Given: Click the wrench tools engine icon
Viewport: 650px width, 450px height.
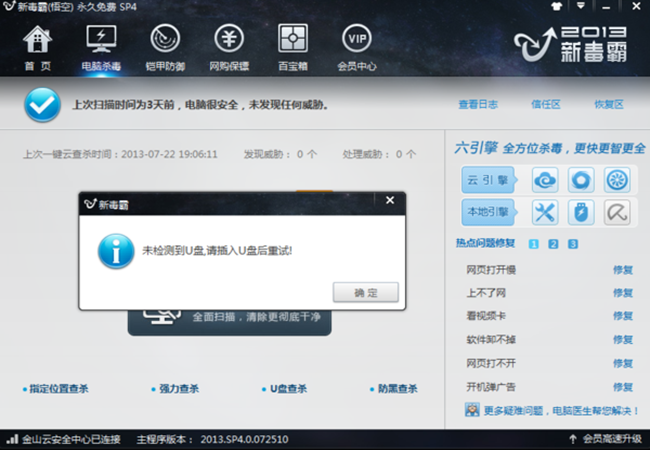Looking at the screenshot, I should [545, 212].
